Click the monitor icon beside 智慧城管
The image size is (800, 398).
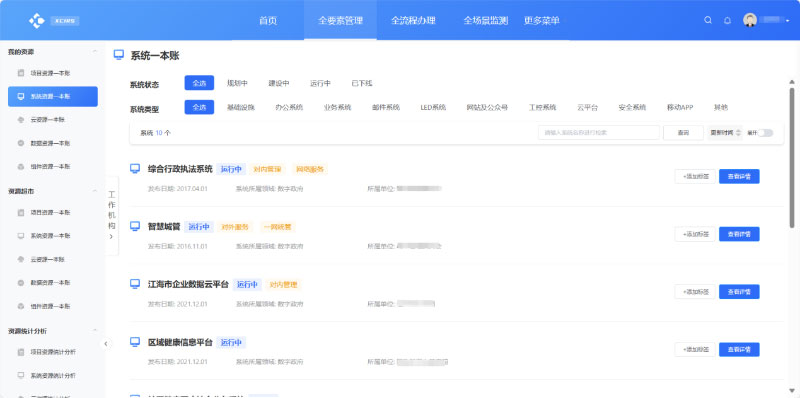pyautogui.click(x=135, y=226)
